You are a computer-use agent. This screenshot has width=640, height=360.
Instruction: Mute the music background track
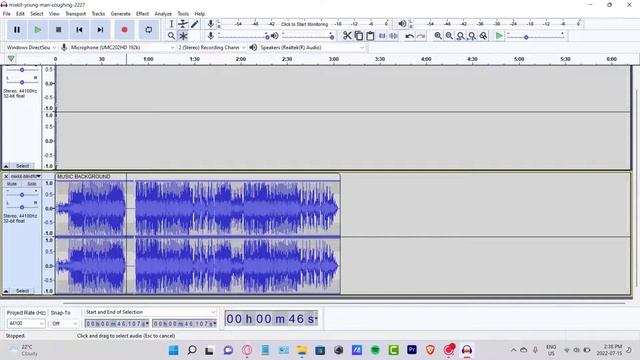pos(12,184)
